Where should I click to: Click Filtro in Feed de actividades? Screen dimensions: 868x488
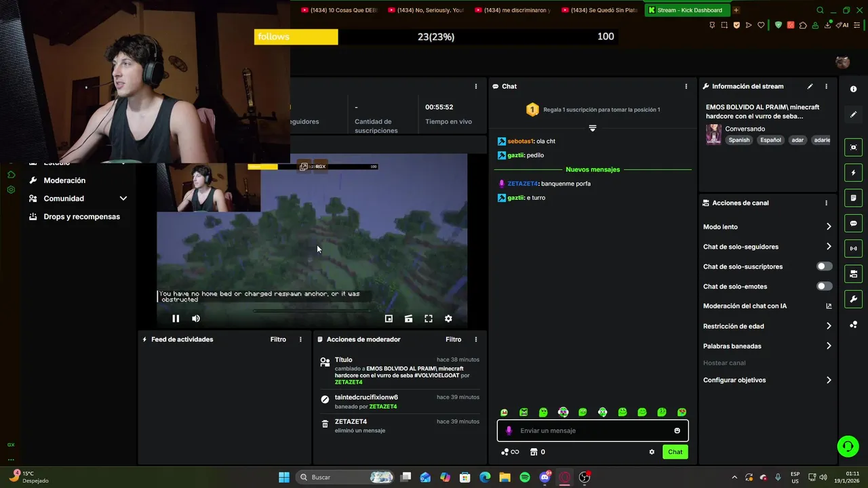pos(278,340)
